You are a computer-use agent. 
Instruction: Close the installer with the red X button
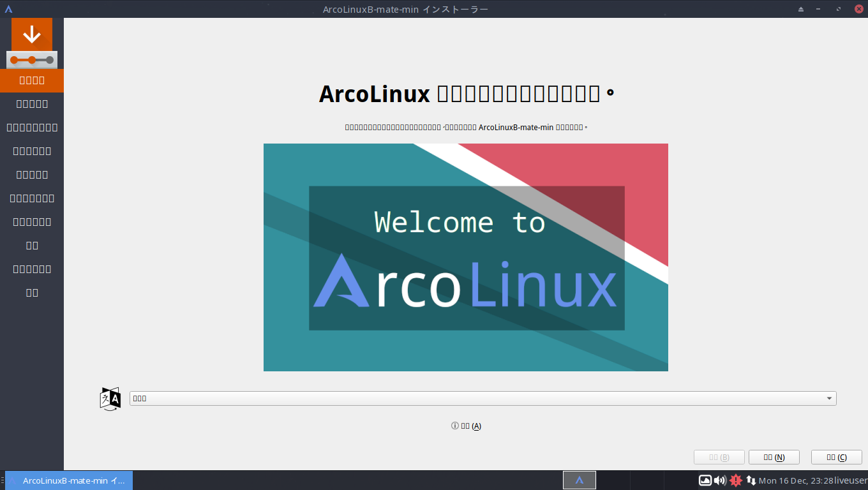point(858,9)
